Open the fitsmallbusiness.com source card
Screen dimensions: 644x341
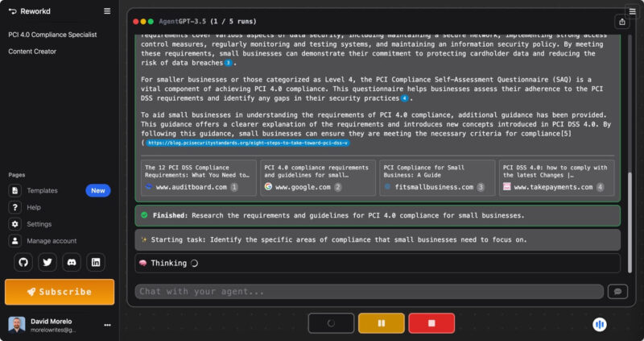coord(437,177)
